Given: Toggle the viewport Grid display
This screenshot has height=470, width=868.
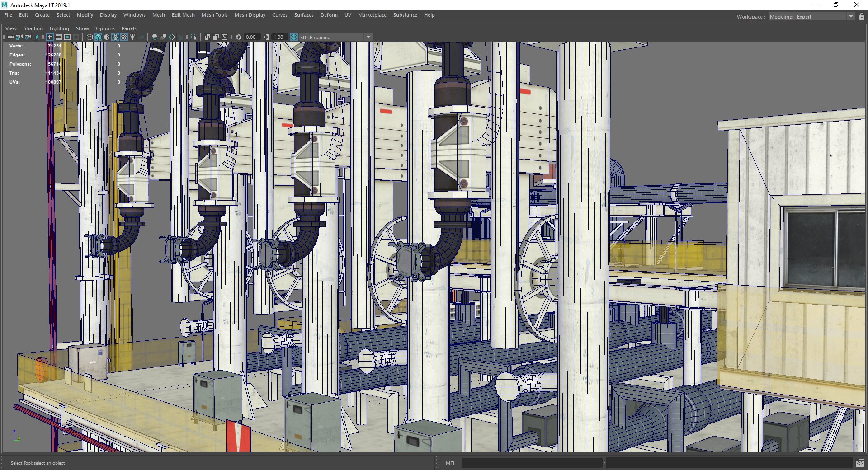Looking at the screenshot, I should point(50,37).
